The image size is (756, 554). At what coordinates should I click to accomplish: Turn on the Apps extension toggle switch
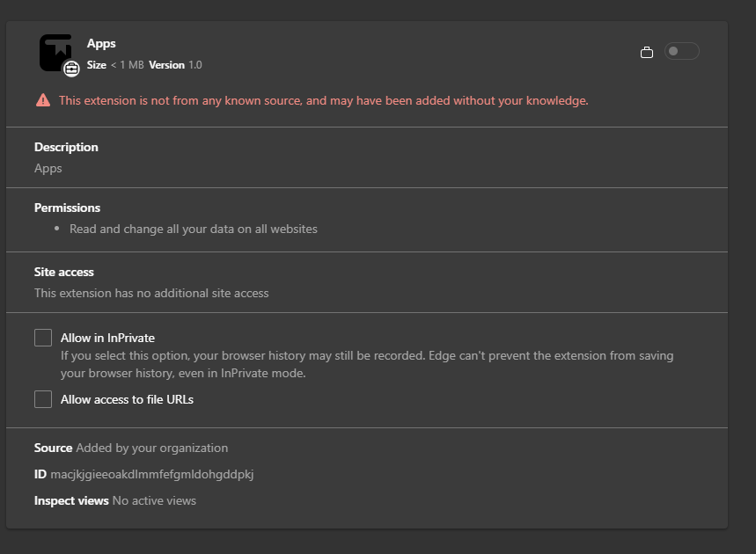[x=682, y=51]
